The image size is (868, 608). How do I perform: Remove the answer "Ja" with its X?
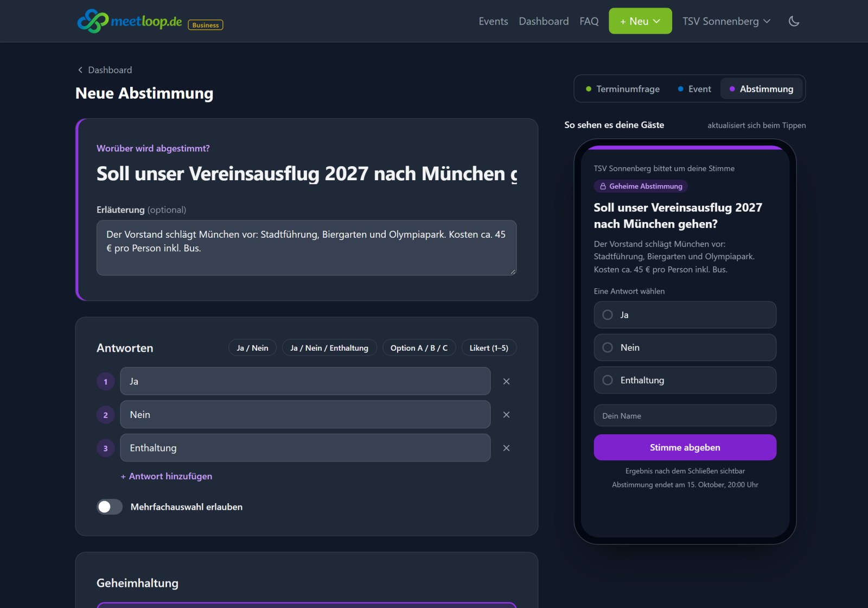click(506, 382)
